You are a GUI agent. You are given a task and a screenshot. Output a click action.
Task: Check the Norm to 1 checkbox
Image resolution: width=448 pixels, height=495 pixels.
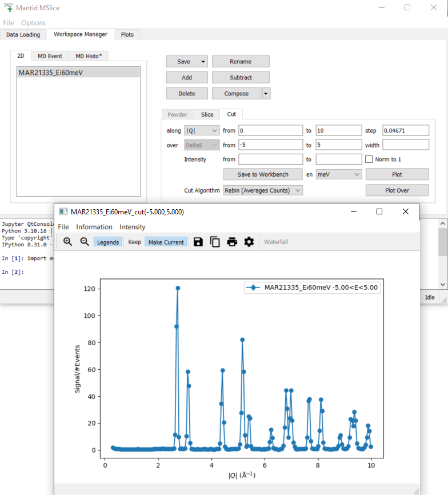pos(369,159)
